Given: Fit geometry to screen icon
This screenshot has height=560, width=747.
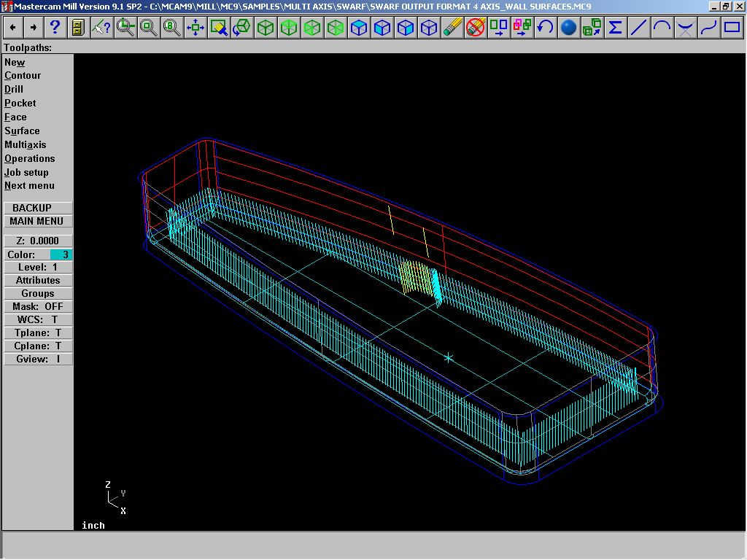Looking at the screenshot, I should (196, 28).
